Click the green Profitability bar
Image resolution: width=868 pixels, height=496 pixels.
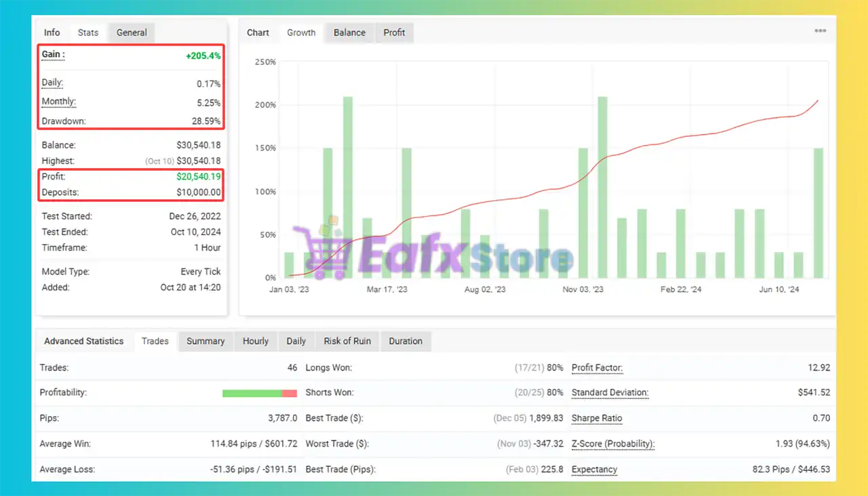click(x=252, y=393)
